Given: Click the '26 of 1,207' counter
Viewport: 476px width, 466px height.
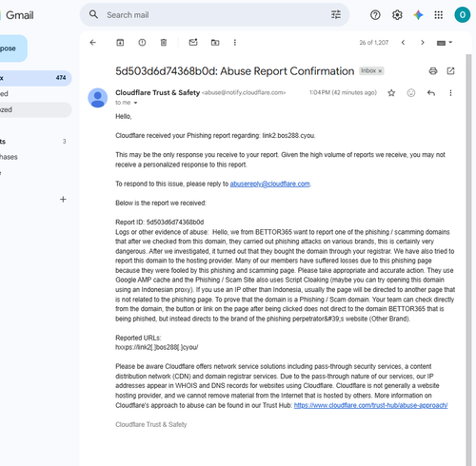Looking at the screenshot, I should point(374,43).
